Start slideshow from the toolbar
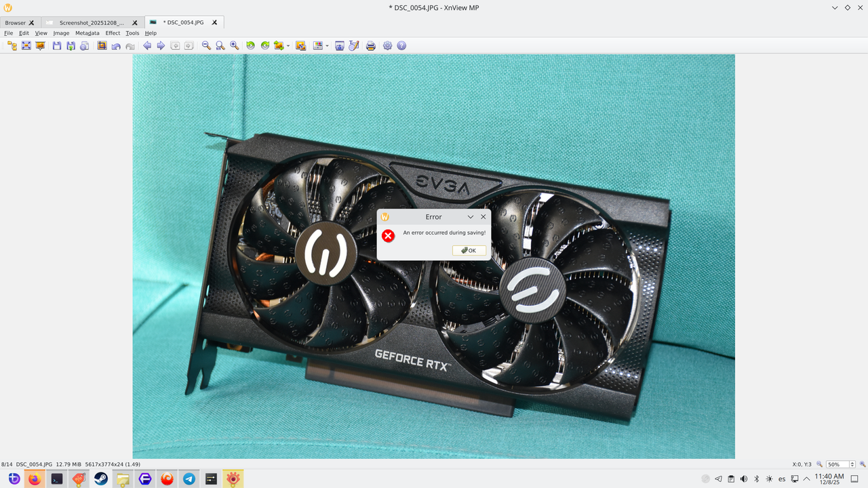 point(40,45)
